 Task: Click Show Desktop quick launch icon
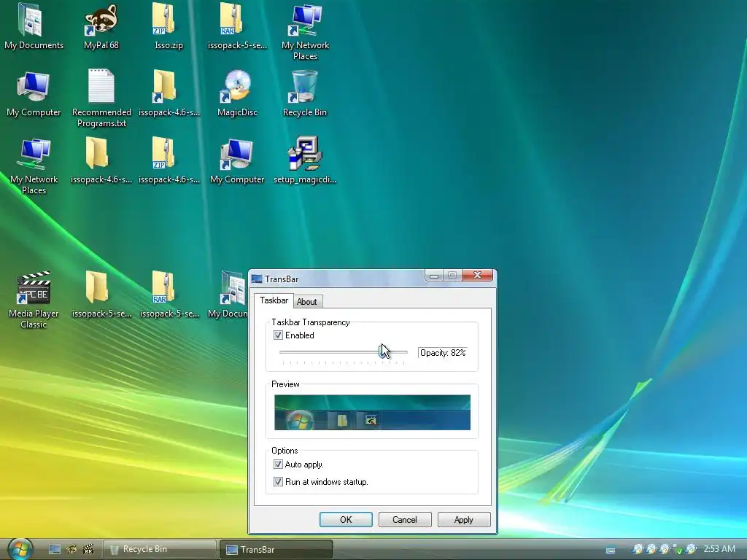point(54,550)
